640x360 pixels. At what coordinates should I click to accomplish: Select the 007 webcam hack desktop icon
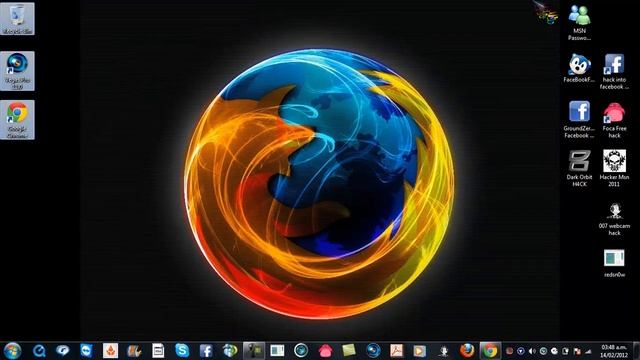tap(614, 219)
